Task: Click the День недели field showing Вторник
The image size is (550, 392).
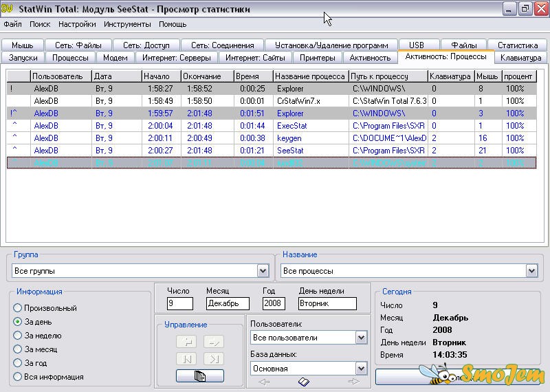Action: coord(327,303)
